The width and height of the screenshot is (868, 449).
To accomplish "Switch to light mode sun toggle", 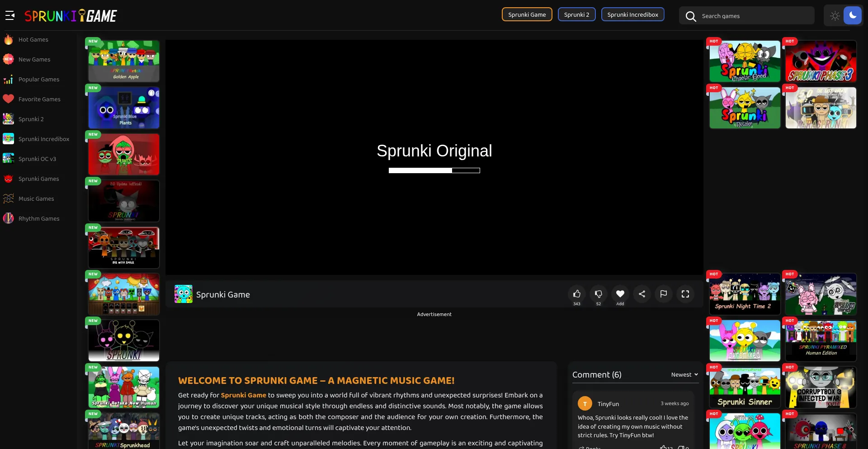I will click(x=835, y=16).
